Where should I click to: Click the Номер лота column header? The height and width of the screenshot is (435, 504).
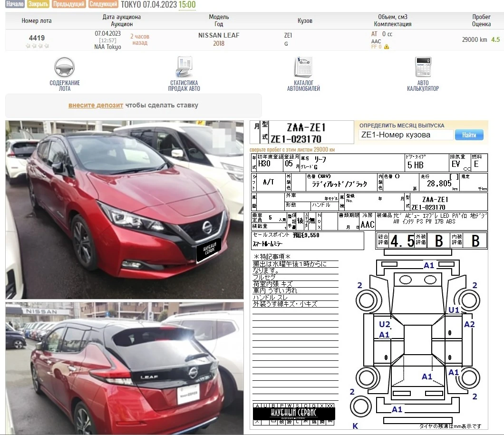37,20
